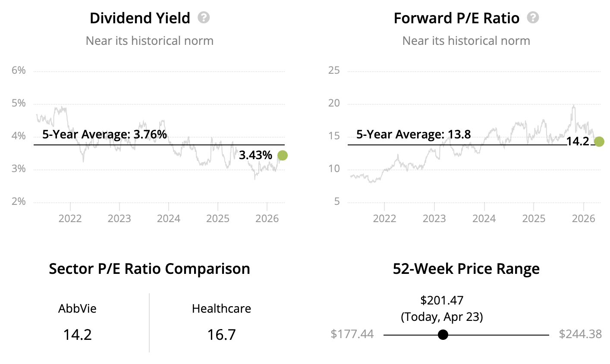This screenshot has width=610, height=364.
Task: Click the AbbVie P/E value 14.2
Action: pyautogui.click(x=78, y=335)
